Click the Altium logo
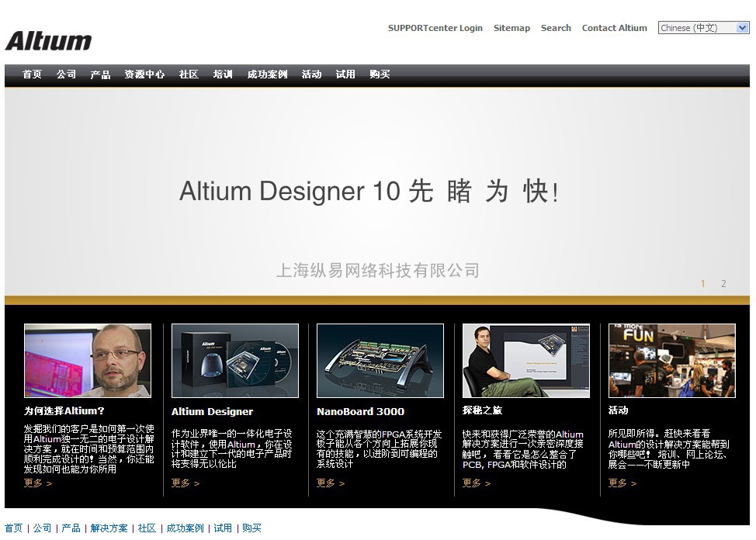This screenshot has height=540, width=756. click(48, 41)
